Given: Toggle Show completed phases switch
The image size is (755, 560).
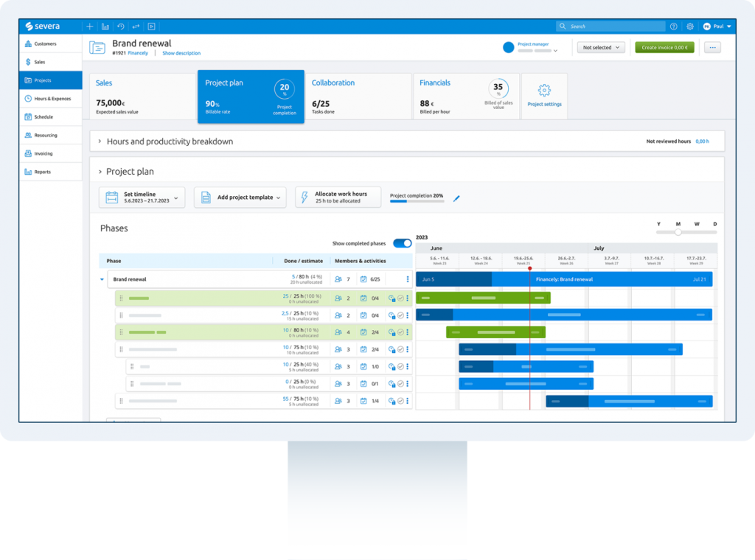Looking at the screenshot, I should [402, 243].
